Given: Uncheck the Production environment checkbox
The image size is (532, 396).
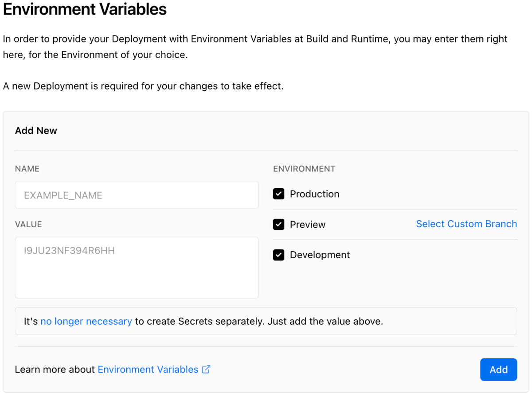Looking at the screenshot, I should point(278,194).
